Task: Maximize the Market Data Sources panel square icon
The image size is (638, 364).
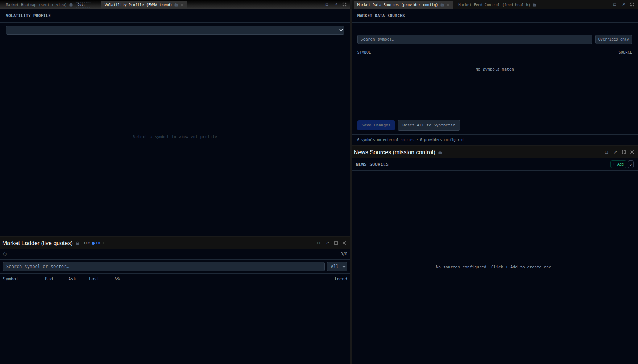Action: click(x=614, y=5)
